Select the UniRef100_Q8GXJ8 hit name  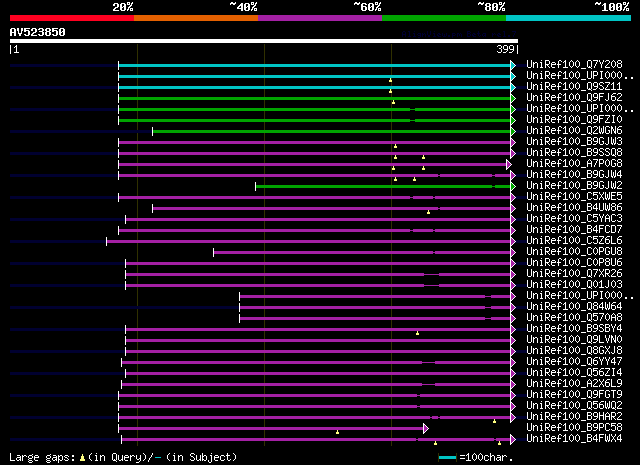tap(574, 351)
